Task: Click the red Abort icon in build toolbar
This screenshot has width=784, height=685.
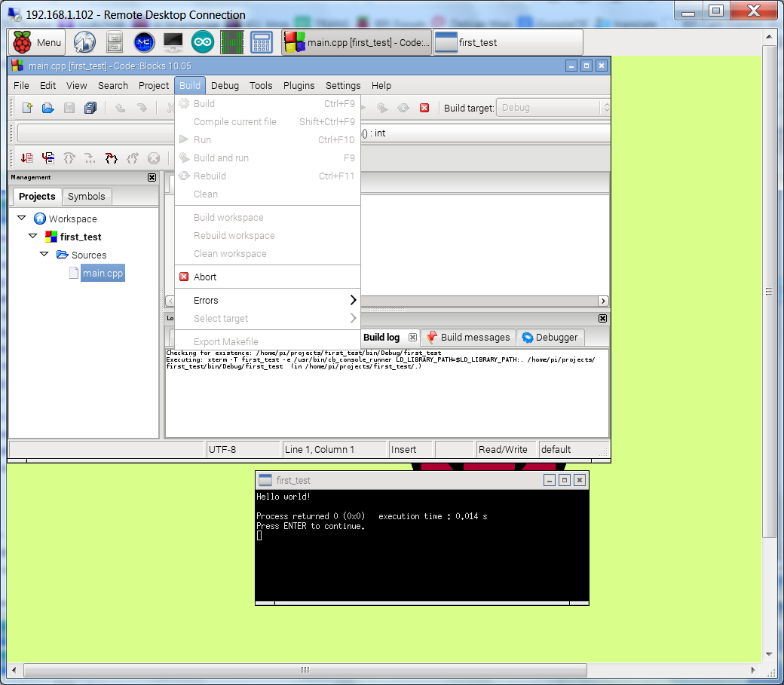Action: tap(424, 108)
